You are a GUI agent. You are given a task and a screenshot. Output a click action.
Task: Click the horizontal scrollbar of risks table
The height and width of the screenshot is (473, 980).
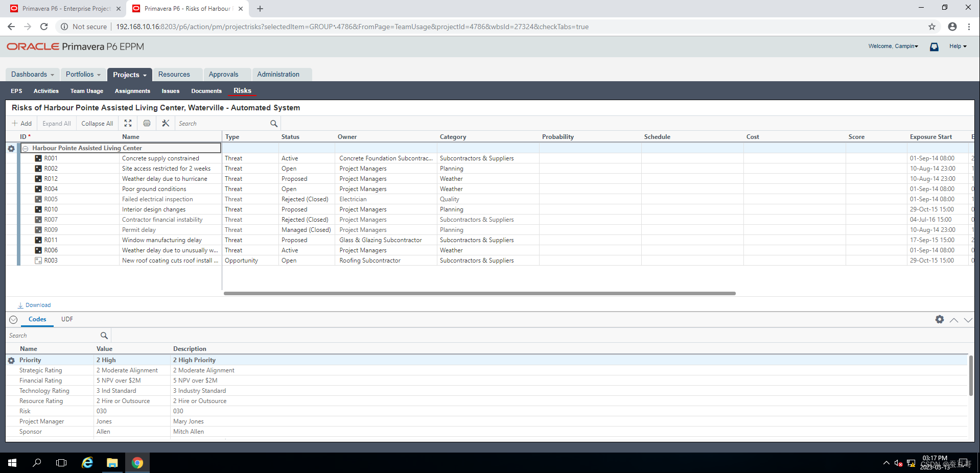[x=480, y=293]
